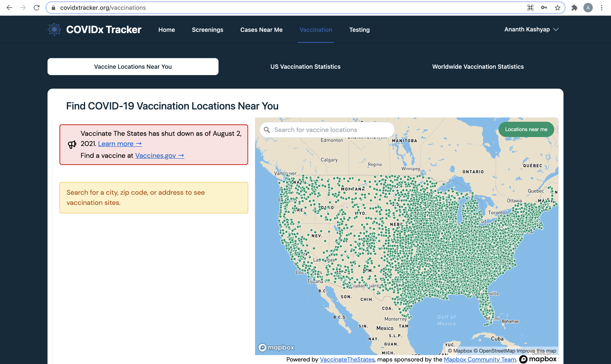Viewport: 611px width, 364px height.
Task: Go to Cases Near Me page
Action: pos(261,30)
